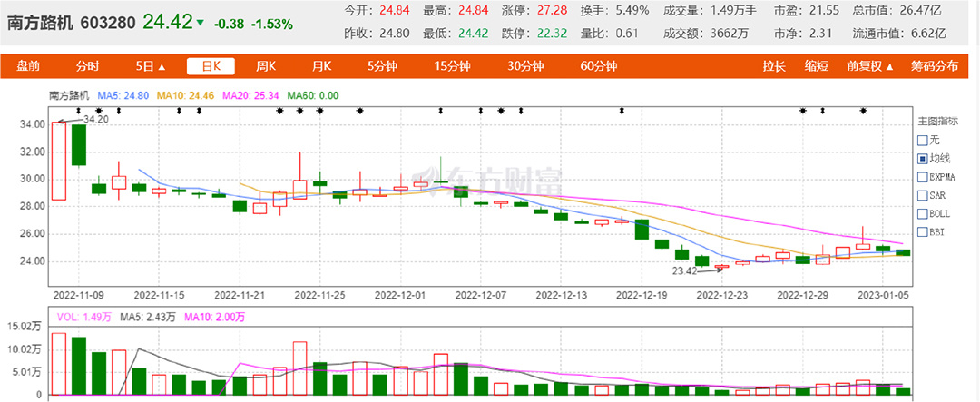Image resolution: width=980 pixels, height=402 pixels.
Task: Open the 前复权 adjustment dropdown
Action: [x=870, y=66]
